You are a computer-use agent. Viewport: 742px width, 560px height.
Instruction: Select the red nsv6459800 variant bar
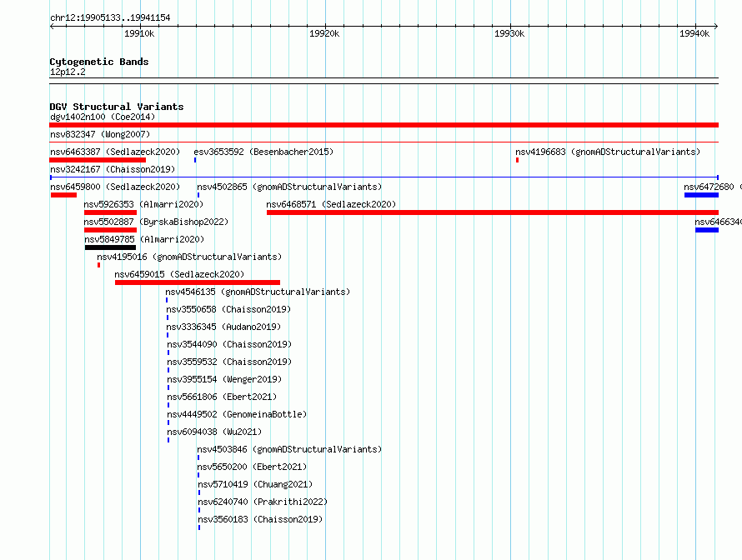click(63, 195)
